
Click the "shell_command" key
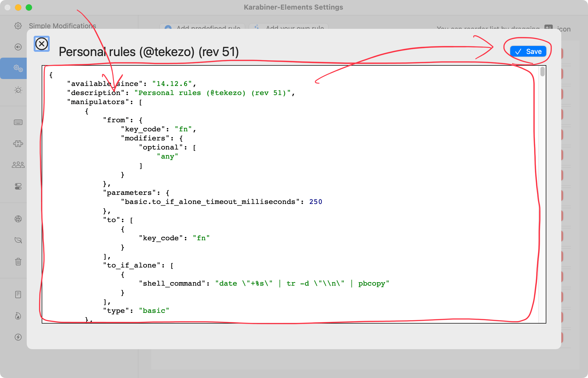(x=172, y=283)
